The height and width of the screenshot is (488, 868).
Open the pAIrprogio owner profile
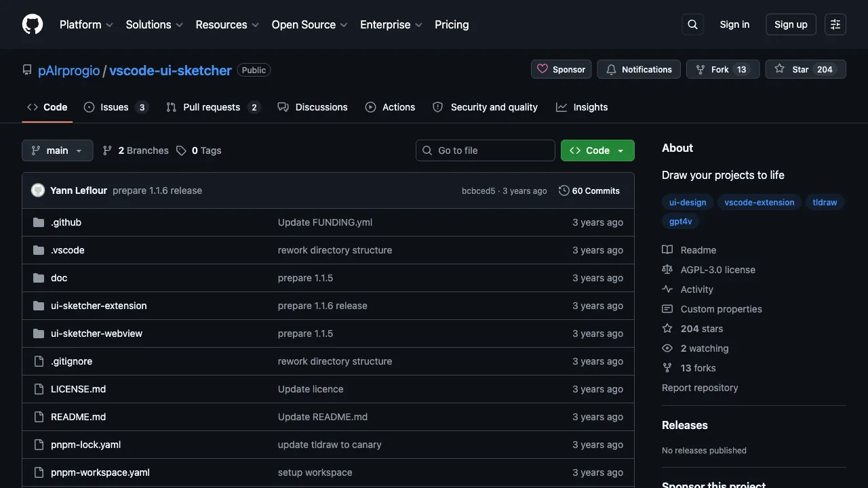(69, 70)
